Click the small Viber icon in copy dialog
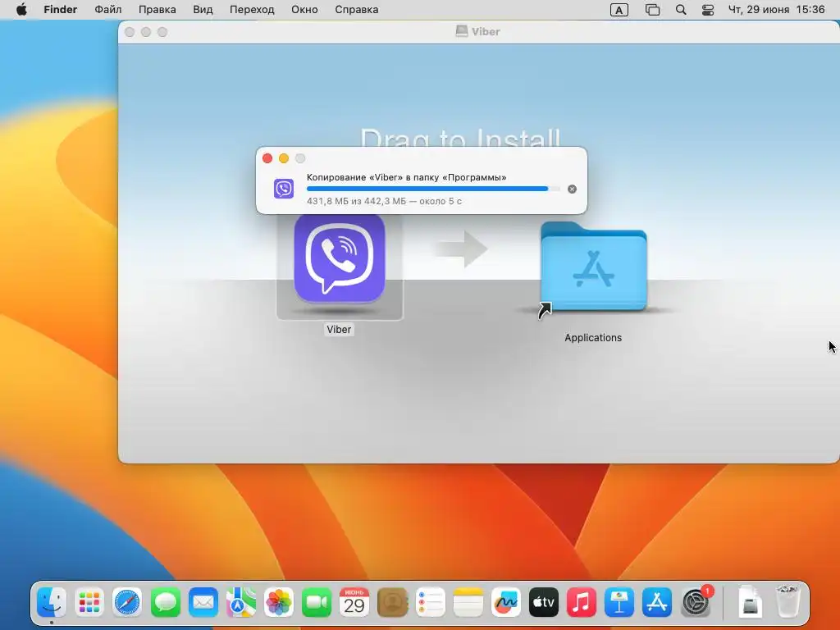 pos(284,189)
